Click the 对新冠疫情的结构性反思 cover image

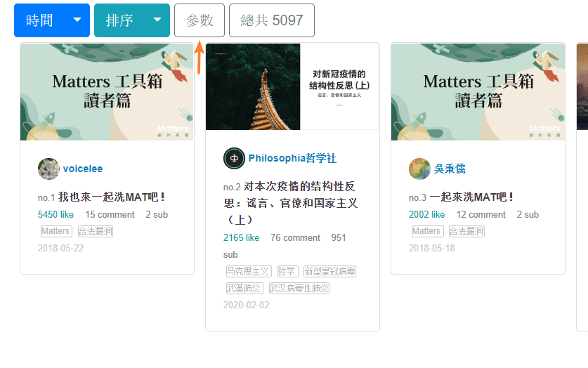click(x=292, y=86)
